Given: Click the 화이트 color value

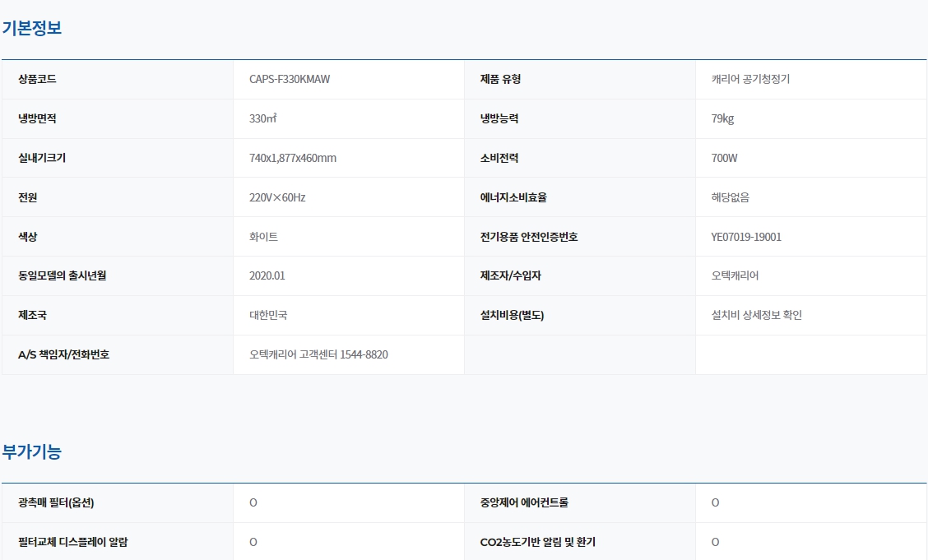Looking at the screenshot, I should (263, 237).
